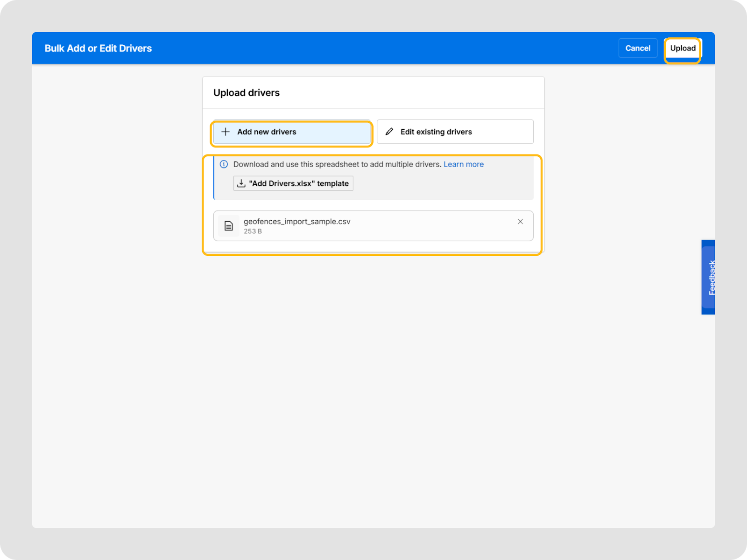Select the Add new drivers option
The width and height of the screenshot is (747, 560).
292,132
